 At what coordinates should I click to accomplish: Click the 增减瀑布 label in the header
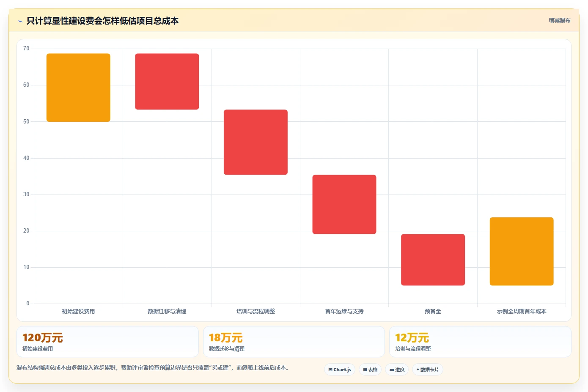coord(559,20)
